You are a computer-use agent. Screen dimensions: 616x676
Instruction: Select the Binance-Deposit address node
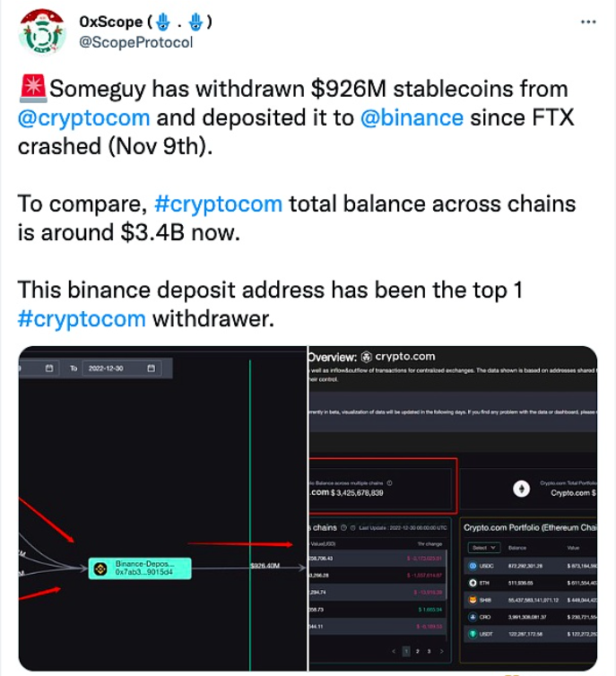coord(141,568)
